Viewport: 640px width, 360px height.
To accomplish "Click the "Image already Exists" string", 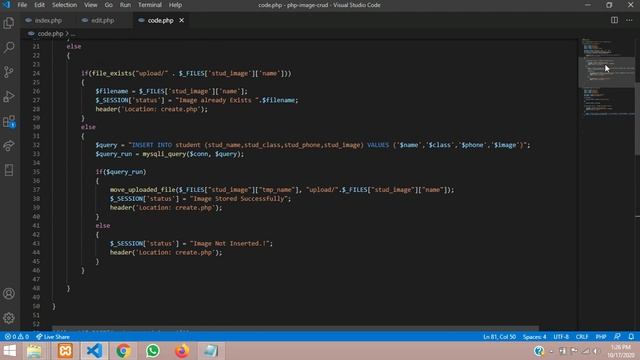I will pos(218,100).
